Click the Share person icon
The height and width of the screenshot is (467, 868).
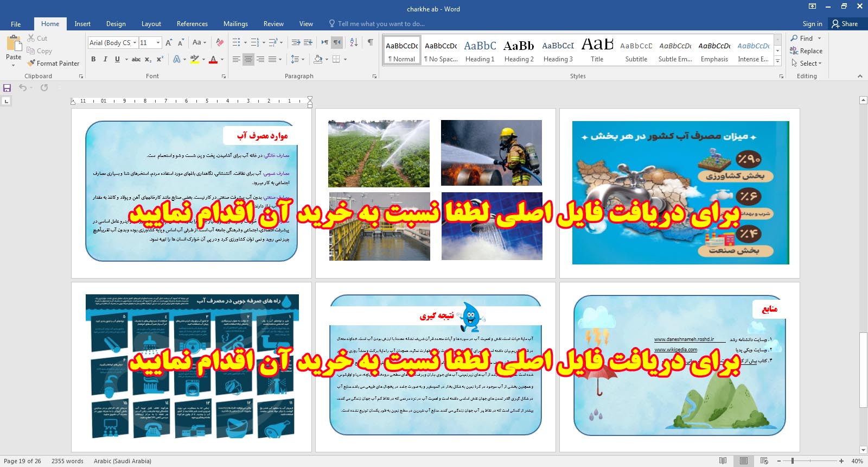tap(835, 24)
